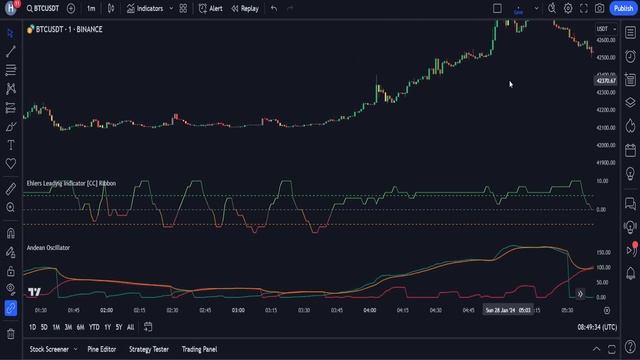
Task: Create a new Alert
Action: (x=211, y=9)
